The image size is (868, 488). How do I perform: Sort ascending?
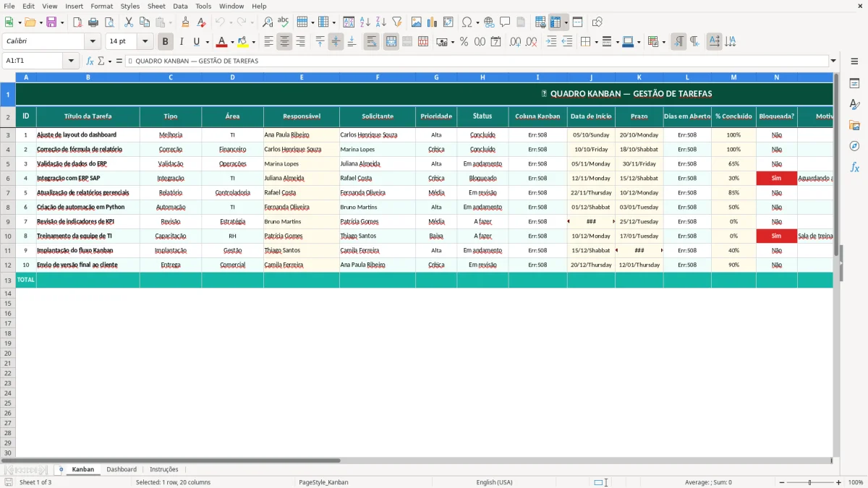(365, 22)
